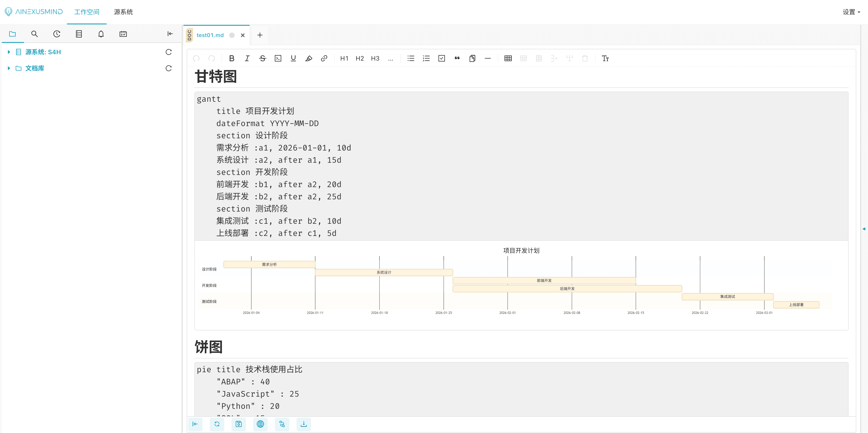Toggle bold formatting in the editor toolbar
This screenshot has height=433, width=868.
click(231, 58)
